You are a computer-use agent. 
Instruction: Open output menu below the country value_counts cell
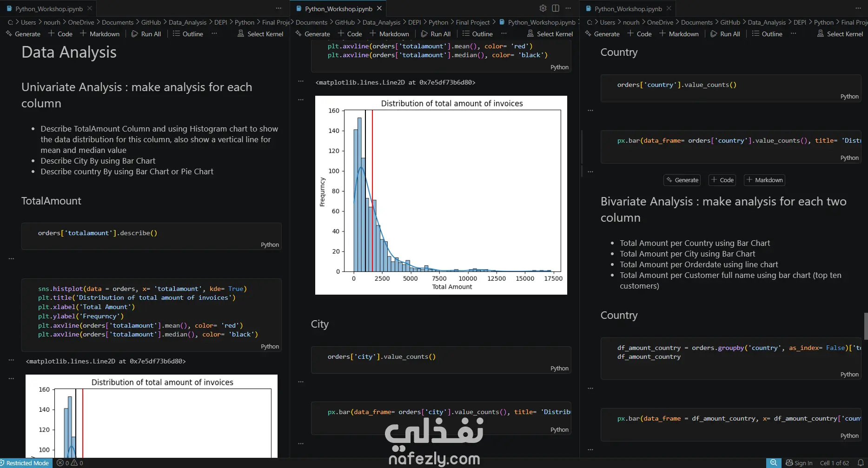(x=590, y=110)
